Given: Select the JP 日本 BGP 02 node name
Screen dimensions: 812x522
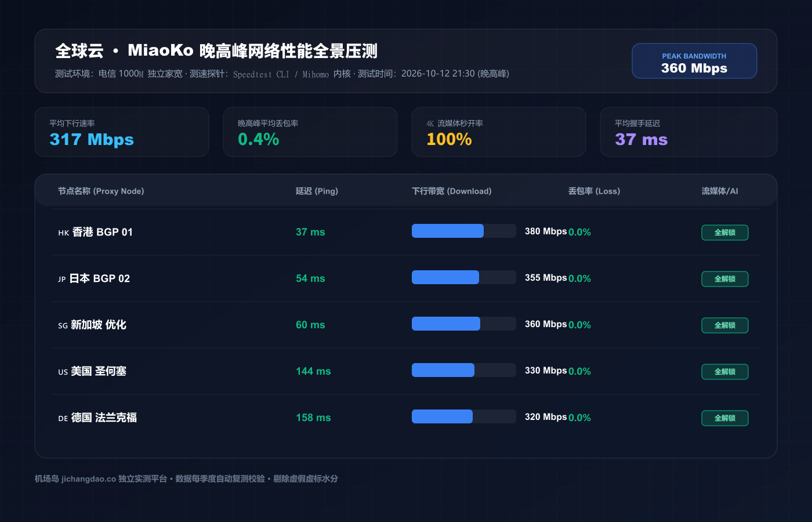Looking at the screenshot, I should click(94, 278).
